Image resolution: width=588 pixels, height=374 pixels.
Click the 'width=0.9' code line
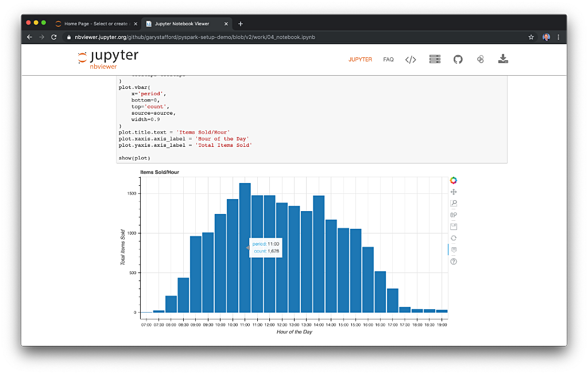145,119
